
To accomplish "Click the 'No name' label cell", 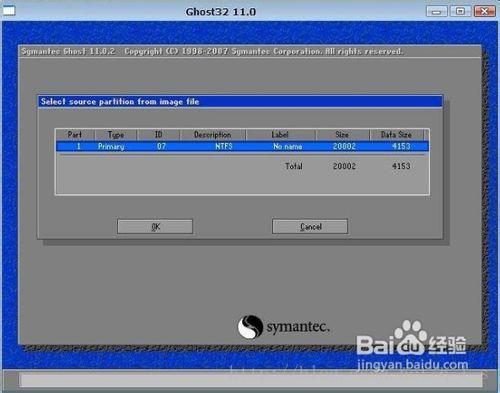I will pos(288,146).
